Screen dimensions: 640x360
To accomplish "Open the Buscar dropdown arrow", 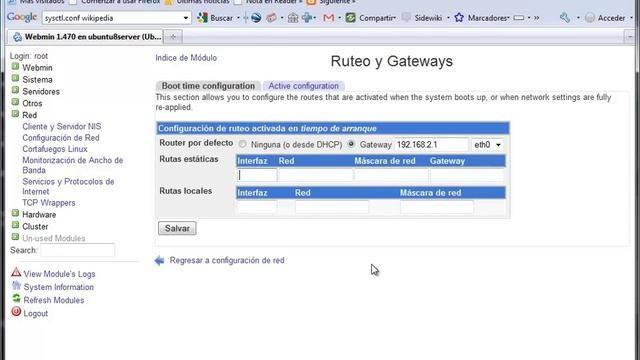I will click(238, 18).
